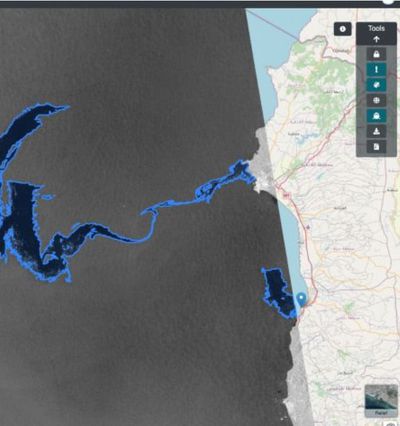Select the globe tool icon
This screenshot has height=426, width=400.
click(376, 100)
